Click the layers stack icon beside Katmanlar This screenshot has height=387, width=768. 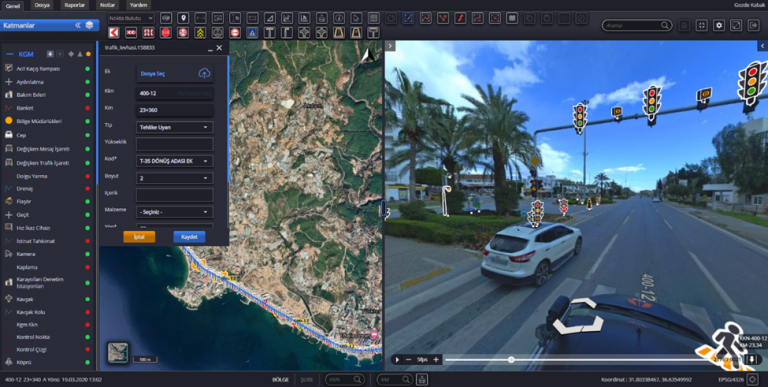[89, 25]
